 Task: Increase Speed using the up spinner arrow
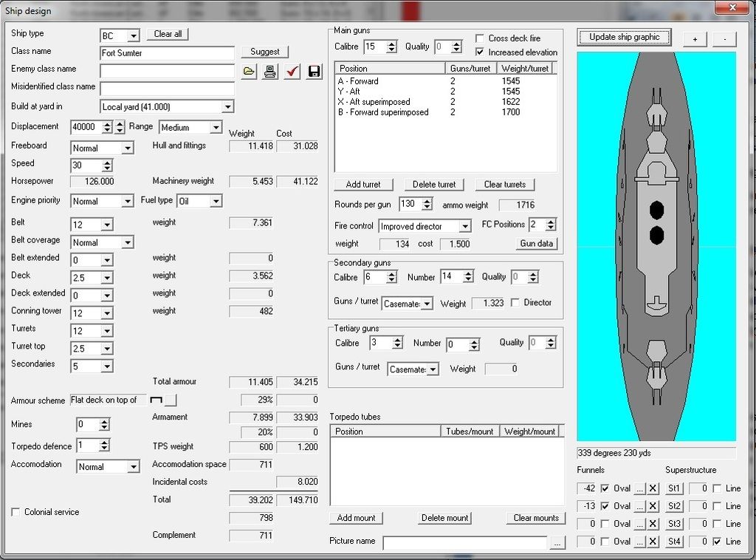coord(108,163)
